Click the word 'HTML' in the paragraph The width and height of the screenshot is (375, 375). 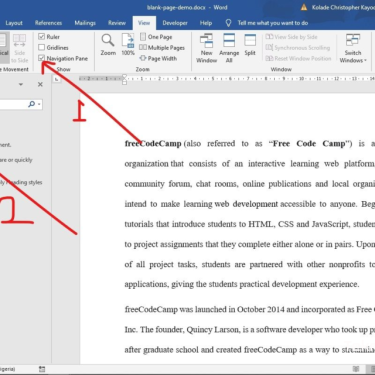pos(261,224)
